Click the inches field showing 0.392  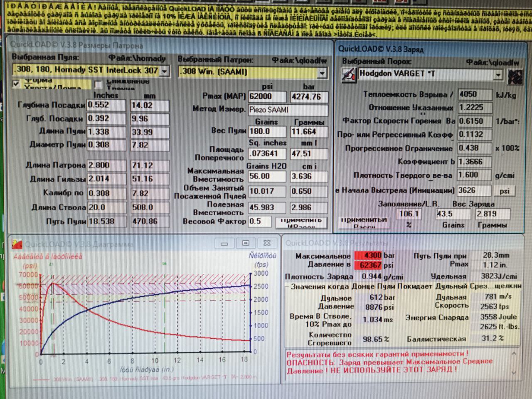106,118
